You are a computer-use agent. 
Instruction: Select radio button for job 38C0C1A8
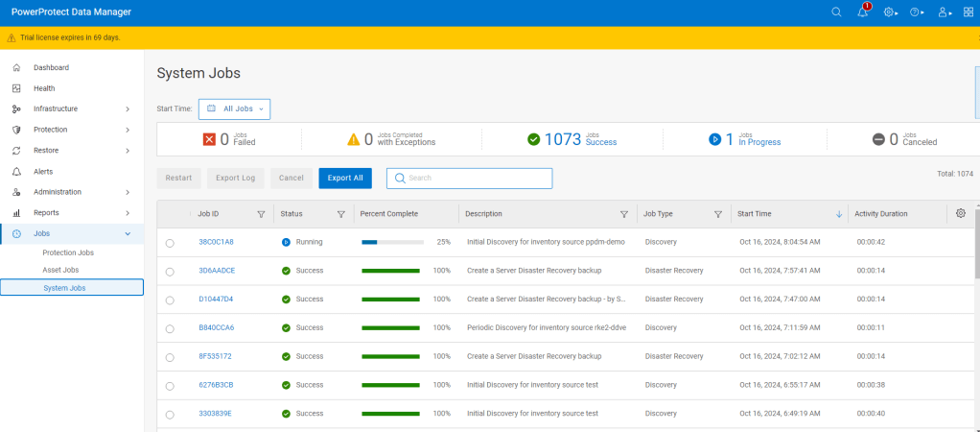click(x=170, y=243)
